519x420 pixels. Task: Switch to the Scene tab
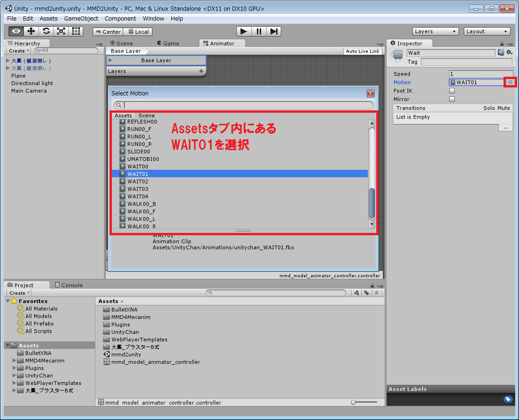[x=122, y=43]
